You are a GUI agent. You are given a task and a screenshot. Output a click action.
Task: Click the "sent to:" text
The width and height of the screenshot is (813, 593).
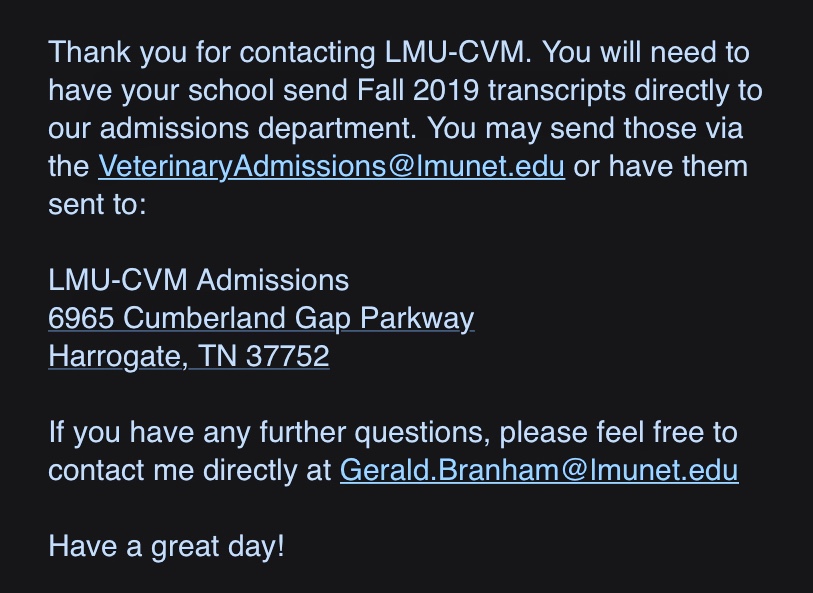coord(97,205)
